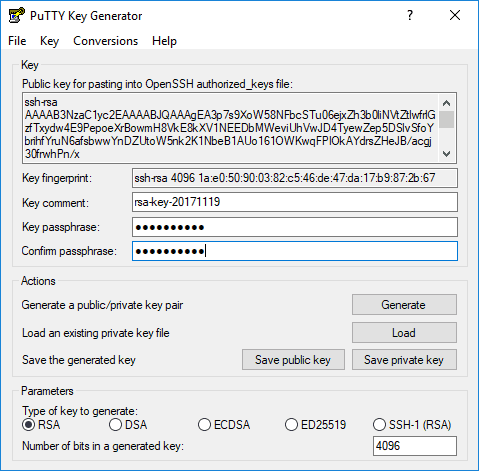Image resolution: width=479 pixels, height=471 pixels.
Task: Expand the Conversions menu
Action: pos(105,41)
